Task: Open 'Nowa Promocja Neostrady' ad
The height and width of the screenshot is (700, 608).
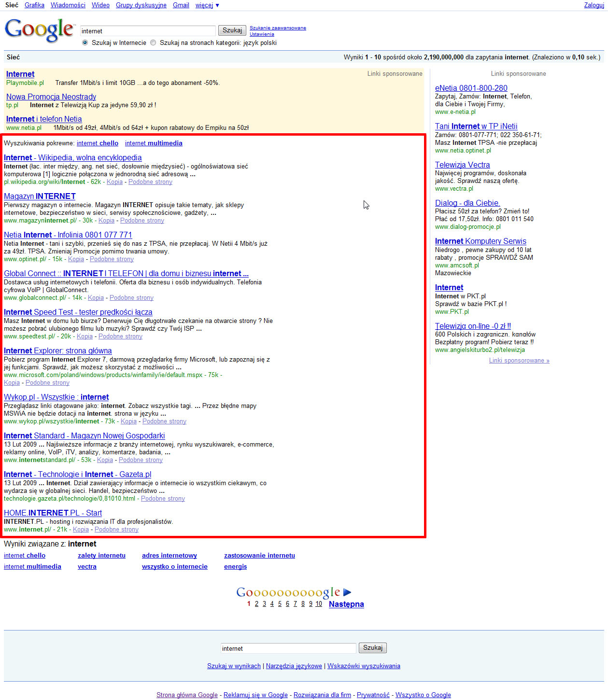Action: click(x=51, y=97)
